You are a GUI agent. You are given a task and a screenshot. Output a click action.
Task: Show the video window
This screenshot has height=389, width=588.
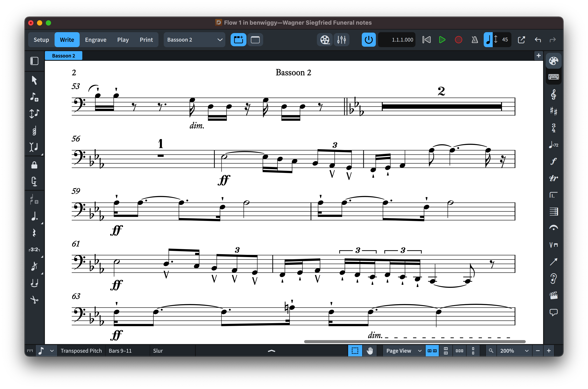tap(325, 40)
